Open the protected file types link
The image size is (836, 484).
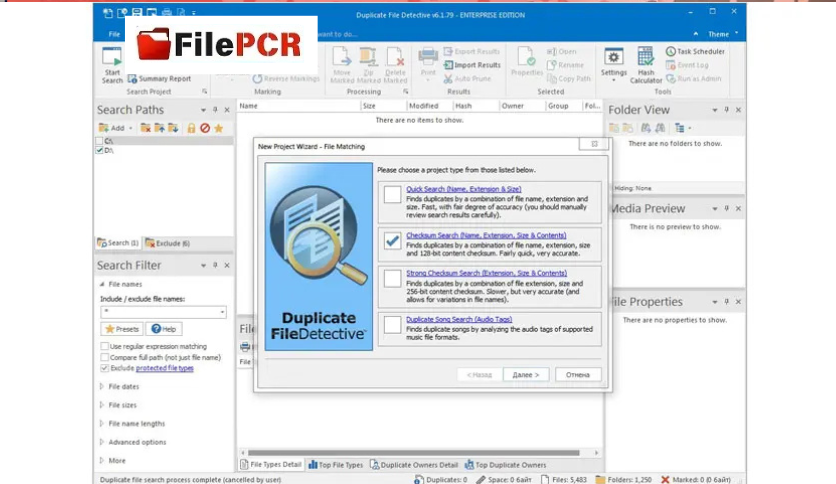pyautogui.click(x=165, y=368)
